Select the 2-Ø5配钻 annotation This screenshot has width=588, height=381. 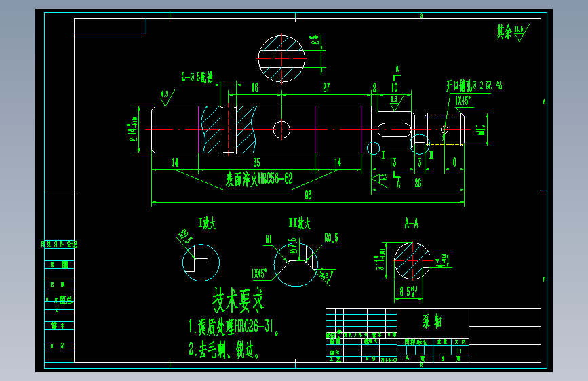(x=197, y=77)
